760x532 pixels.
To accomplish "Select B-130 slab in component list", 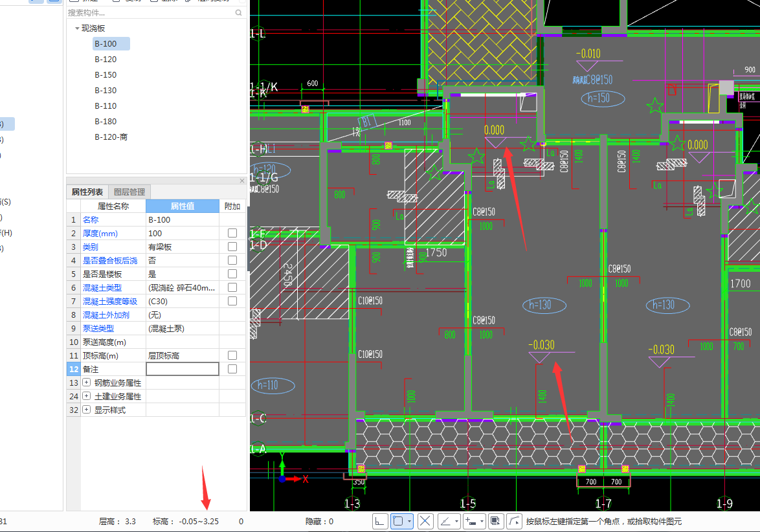I will point(106,90).
